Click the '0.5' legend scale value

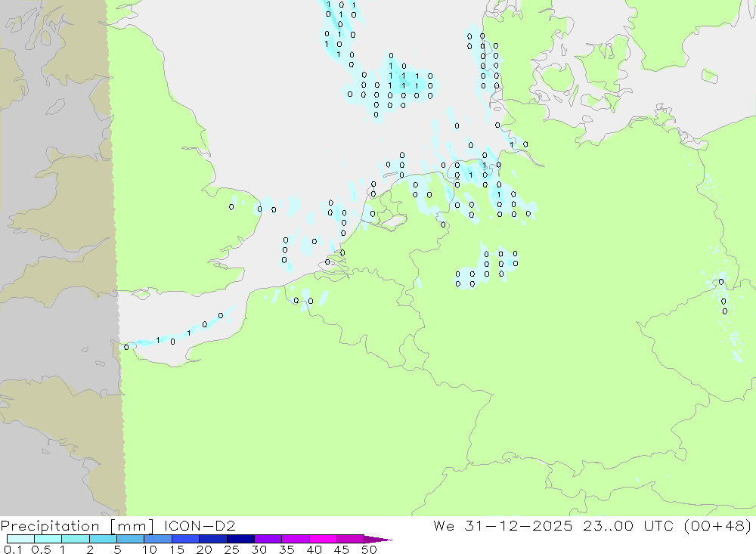point(41,549)
